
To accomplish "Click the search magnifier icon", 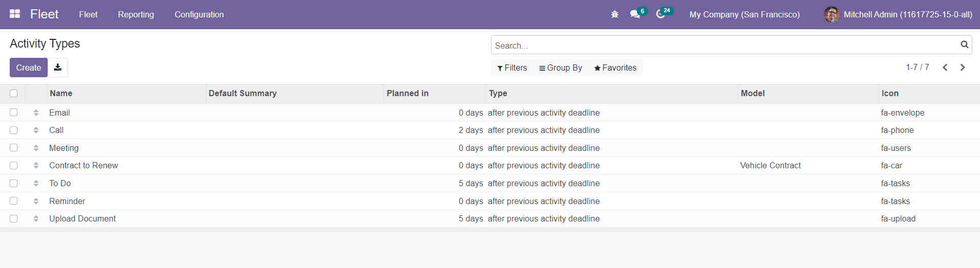I will (964, 45).
